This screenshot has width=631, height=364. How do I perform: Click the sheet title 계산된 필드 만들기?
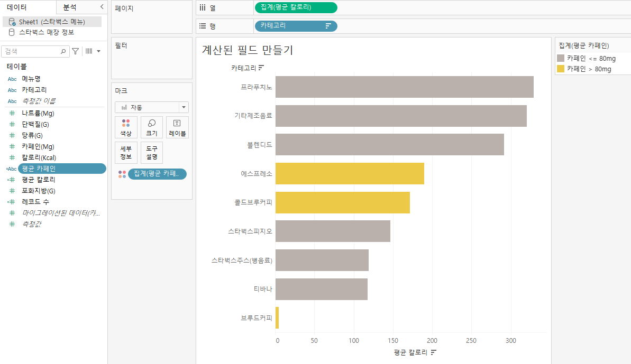point(248,50)
